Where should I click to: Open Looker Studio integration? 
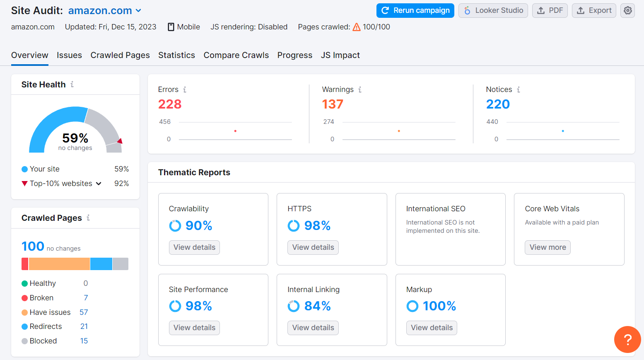[x=493, y=10]
